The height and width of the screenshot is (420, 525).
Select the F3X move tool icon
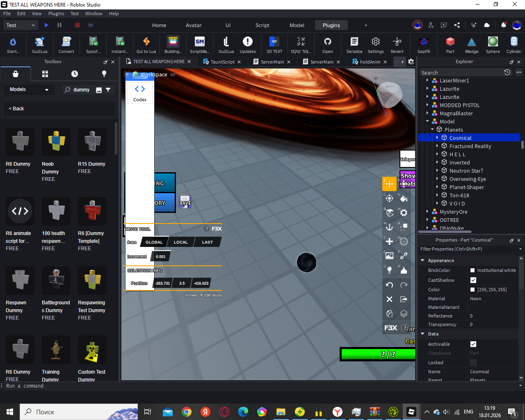[389, 184]
